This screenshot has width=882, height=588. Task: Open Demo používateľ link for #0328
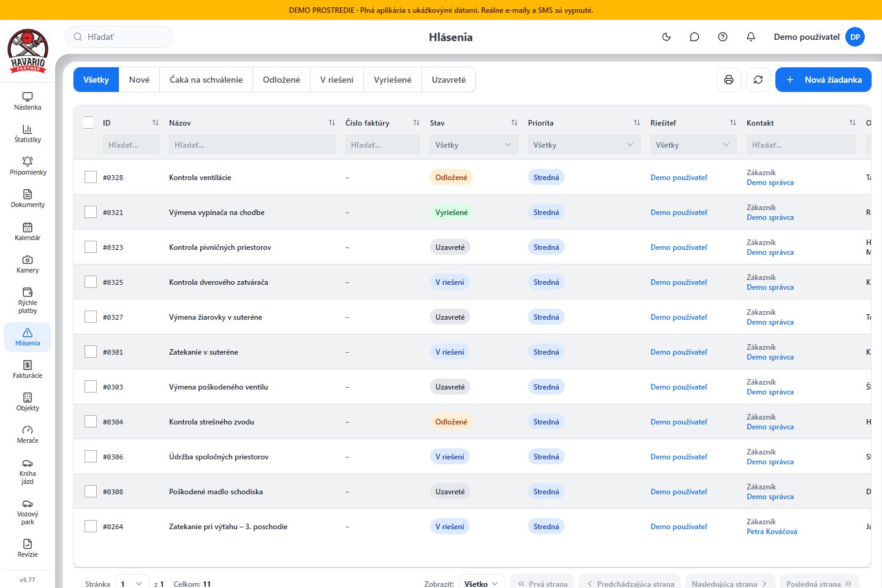679,178
